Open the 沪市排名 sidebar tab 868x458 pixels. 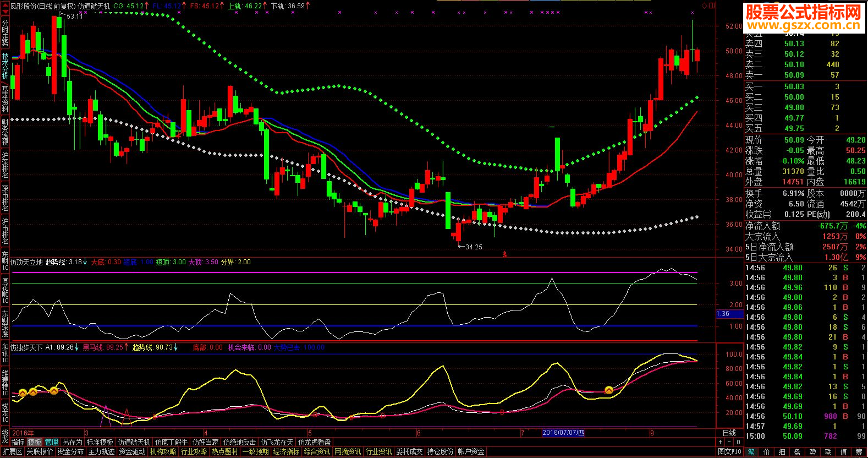pos(5,231)
